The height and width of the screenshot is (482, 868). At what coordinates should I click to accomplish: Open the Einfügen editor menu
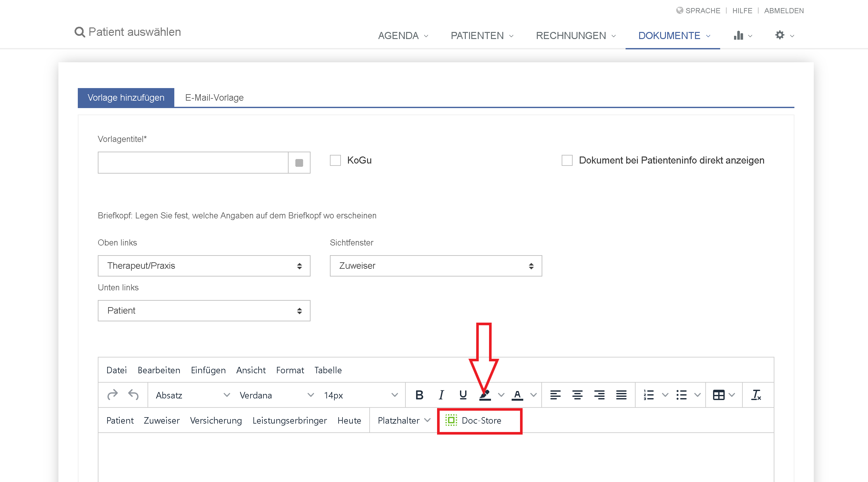pyautogui.click(x=208, y=370)
